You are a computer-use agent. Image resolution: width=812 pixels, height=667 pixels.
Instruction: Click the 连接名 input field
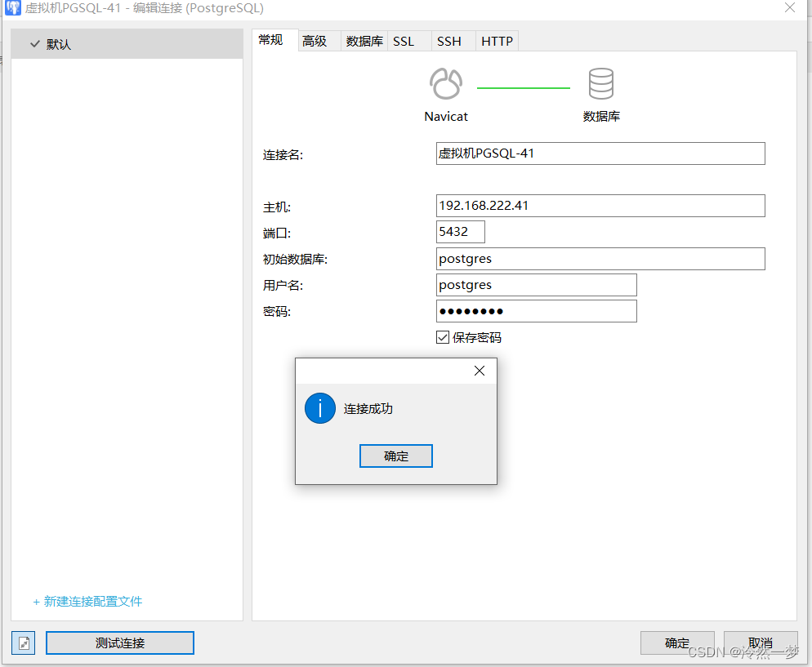[600, 153]
